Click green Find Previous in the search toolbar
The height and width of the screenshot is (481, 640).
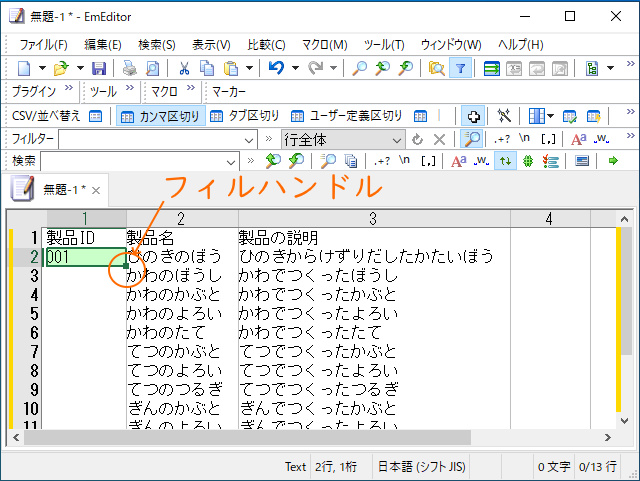273,161
